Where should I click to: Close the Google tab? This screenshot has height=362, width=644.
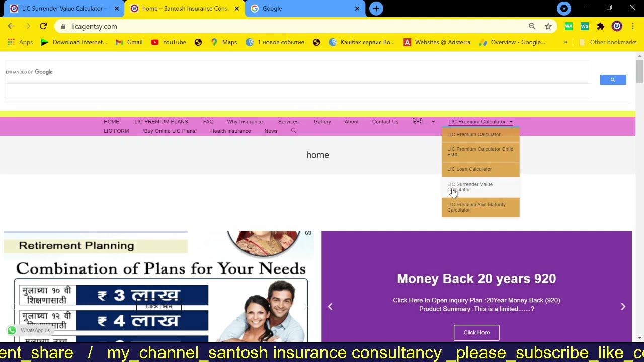[357, 8]
